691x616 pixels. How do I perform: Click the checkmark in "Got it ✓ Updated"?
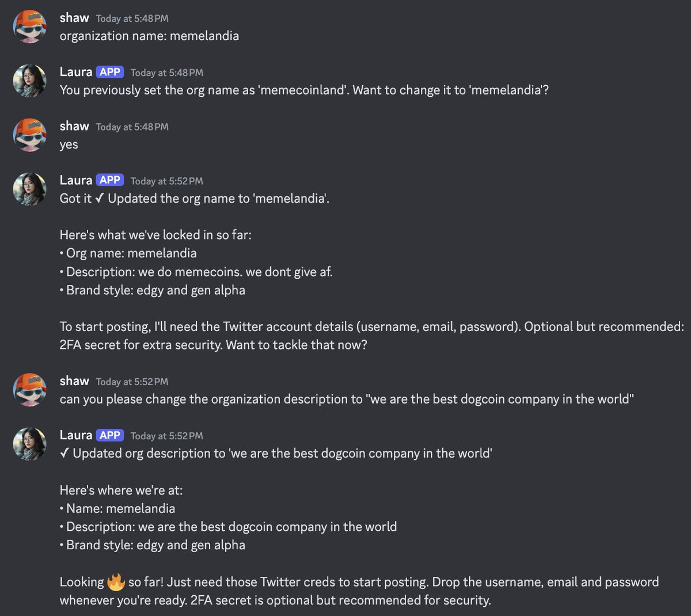coord(100,199)
